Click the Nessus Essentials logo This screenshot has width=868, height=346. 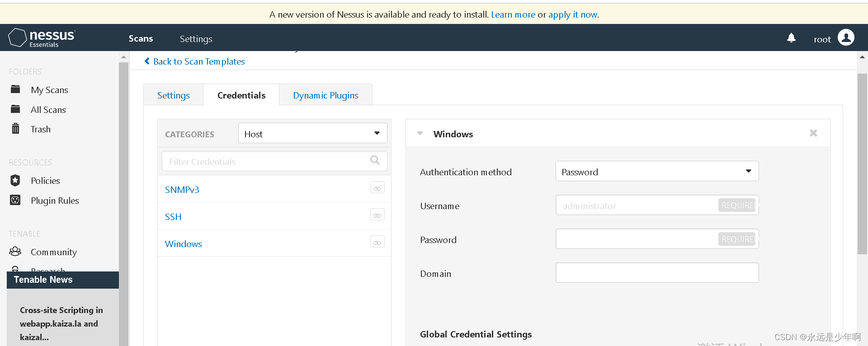(x=42, y=37)
